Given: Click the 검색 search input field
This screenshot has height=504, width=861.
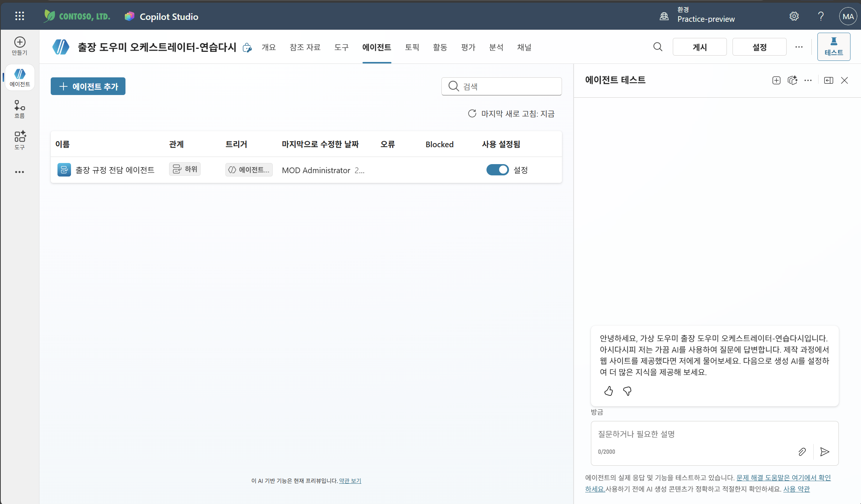Looking at the screenshot, I should [x=501, y=86].
